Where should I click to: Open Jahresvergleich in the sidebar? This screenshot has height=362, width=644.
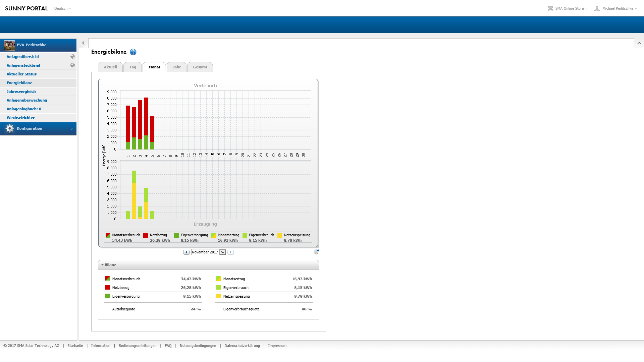[x=21, y=92]
